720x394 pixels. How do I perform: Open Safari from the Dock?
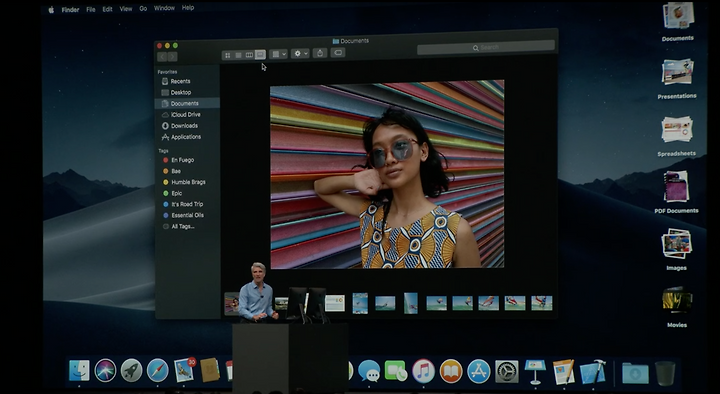[x=158, y=371]
